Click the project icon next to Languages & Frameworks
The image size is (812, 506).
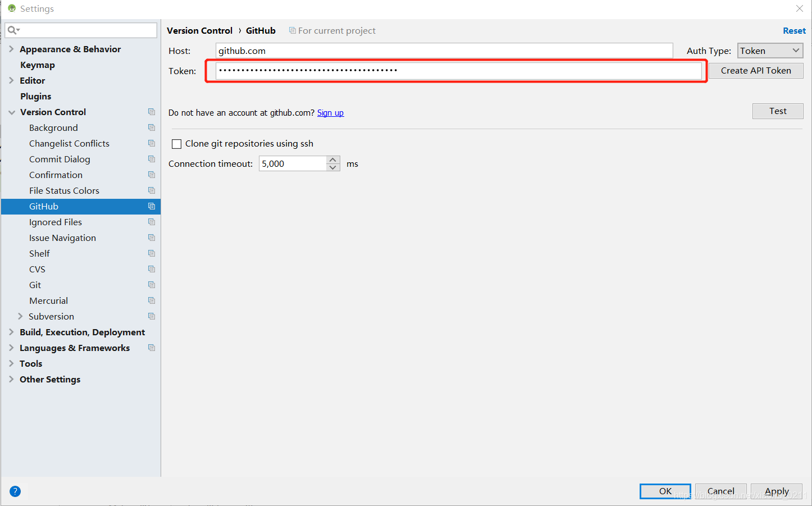(x=152, y=348)
